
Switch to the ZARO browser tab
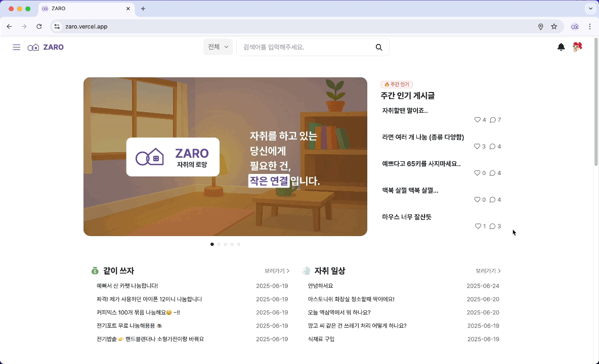(x=87, y=9)
